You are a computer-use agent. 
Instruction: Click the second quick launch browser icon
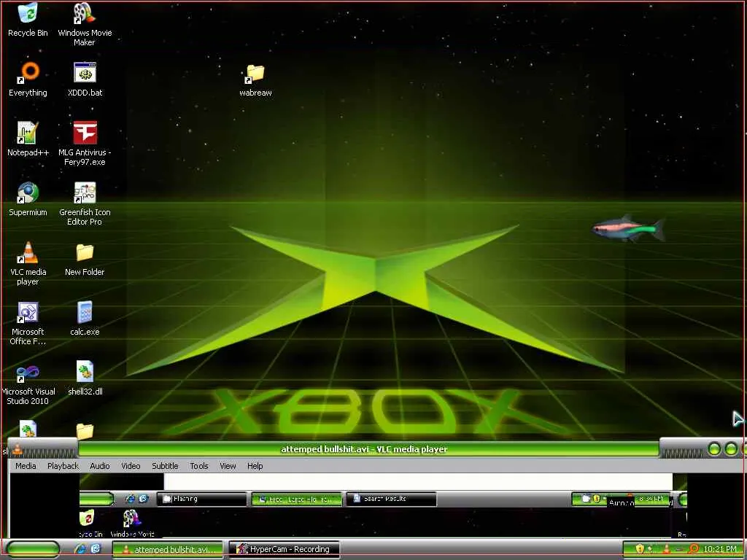[96, 549]
